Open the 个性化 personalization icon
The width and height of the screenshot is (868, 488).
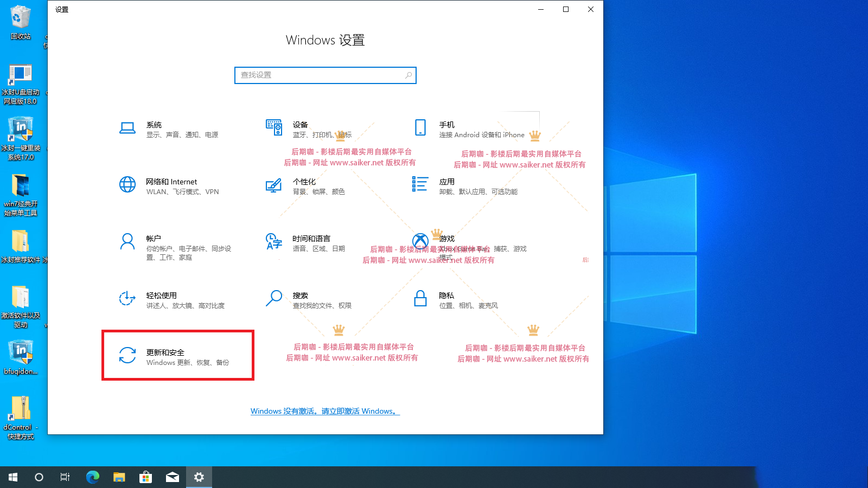pyautogui.click(x=274, y=185)
